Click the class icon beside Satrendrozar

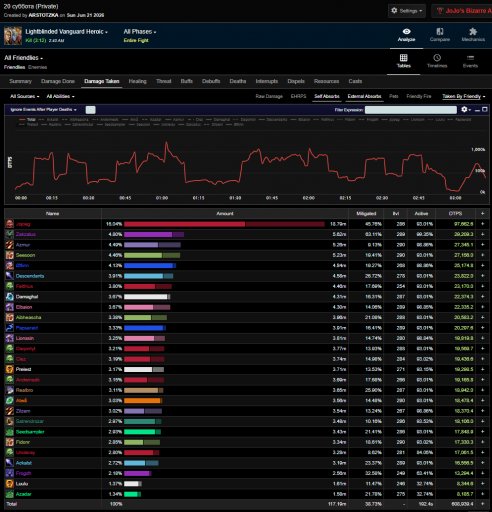pyautogui.click(x=10, y=421)
